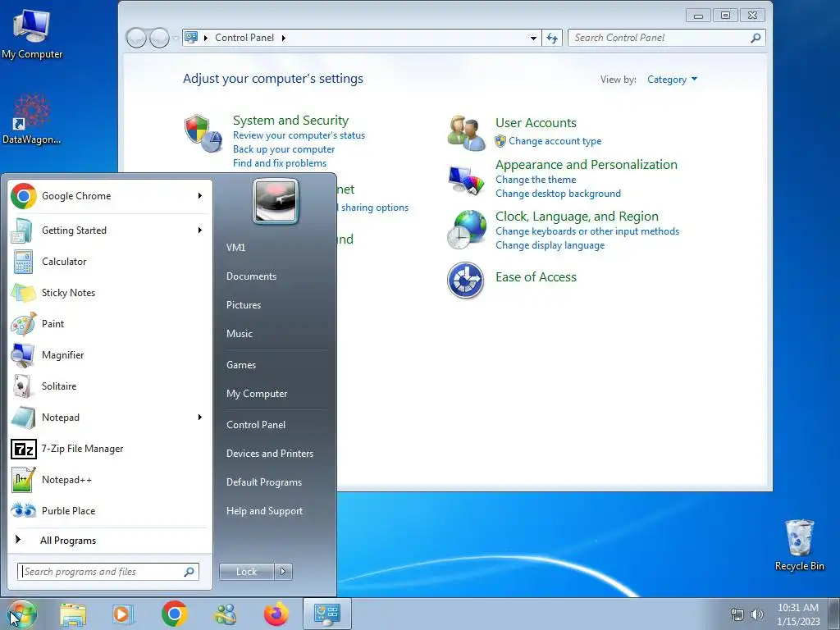Launch 7-Zip File Manager
840x630 pixels.
click(x=109, y=449)
